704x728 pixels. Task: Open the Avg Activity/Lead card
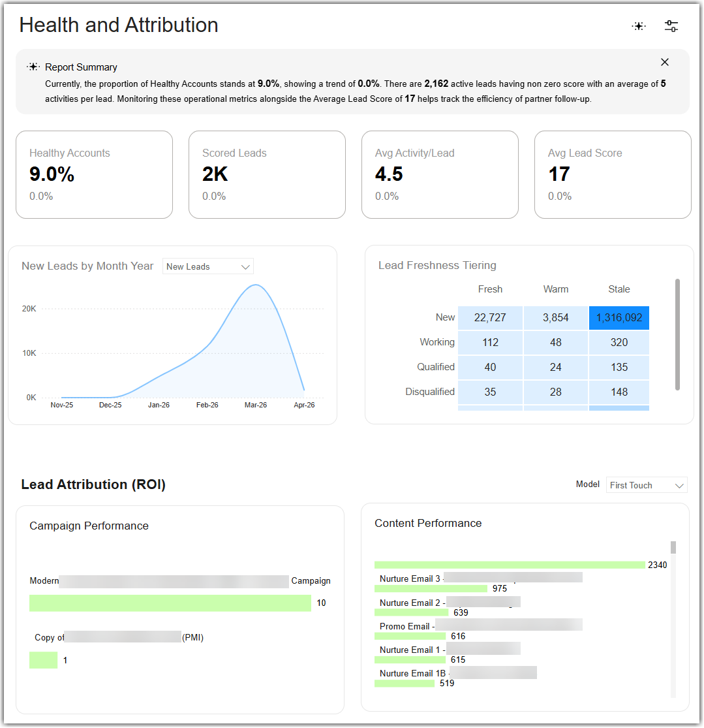click(440, 174)
